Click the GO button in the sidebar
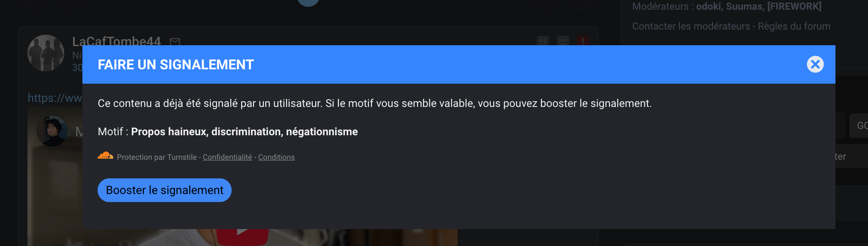Screen dimensions: 868x246 [x=860, y=126]
